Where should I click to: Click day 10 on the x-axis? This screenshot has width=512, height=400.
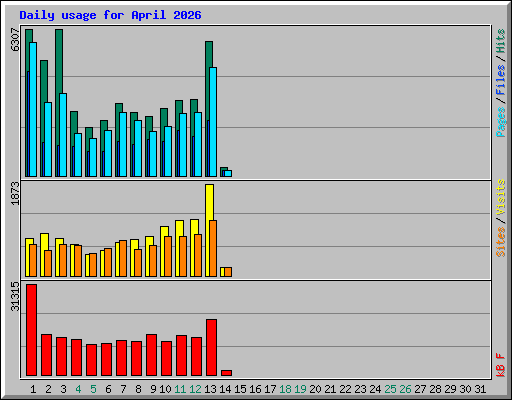coord(165,389)
